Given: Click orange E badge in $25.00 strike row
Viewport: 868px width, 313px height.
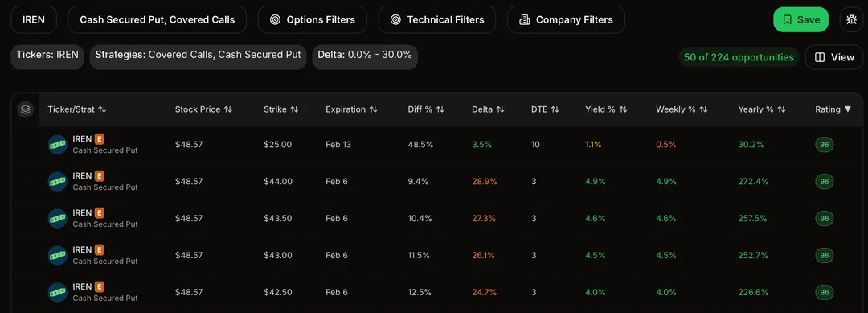Looking at the screenshot, I should [100, 139].
